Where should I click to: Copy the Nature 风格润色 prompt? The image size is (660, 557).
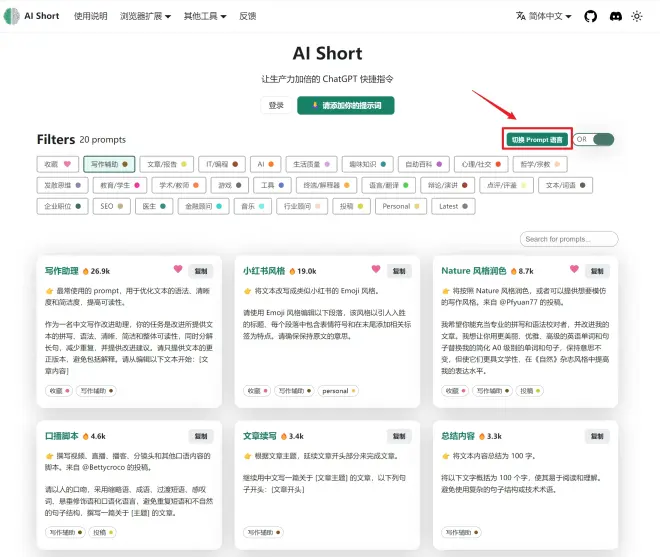pyautogui.click(x=597, y=271)
